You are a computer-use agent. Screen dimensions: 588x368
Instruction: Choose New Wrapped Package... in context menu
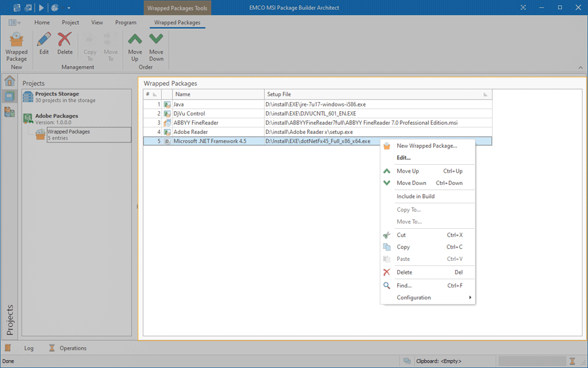point(427,146)
